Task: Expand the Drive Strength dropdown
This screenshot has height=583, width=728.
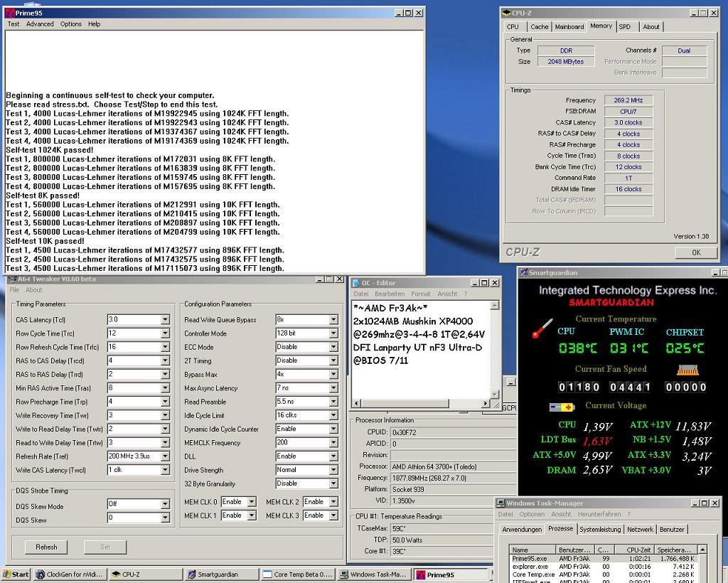Action: 333,470
